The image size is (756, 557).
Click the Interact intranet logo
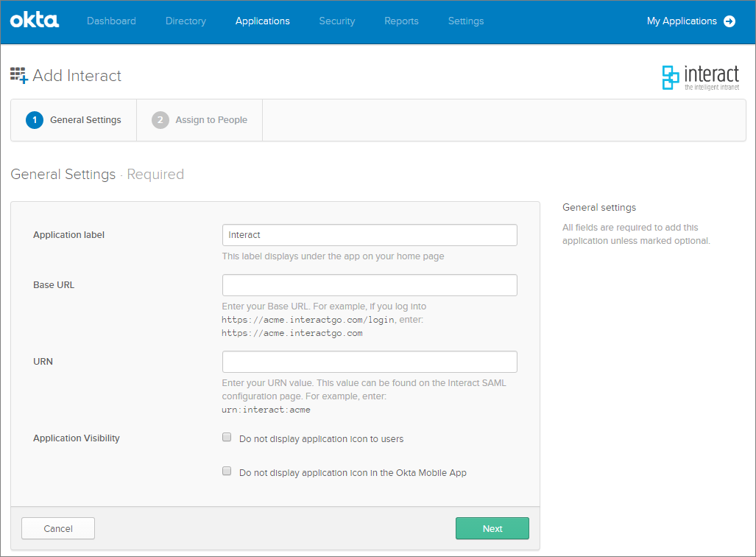coord(701,77)
